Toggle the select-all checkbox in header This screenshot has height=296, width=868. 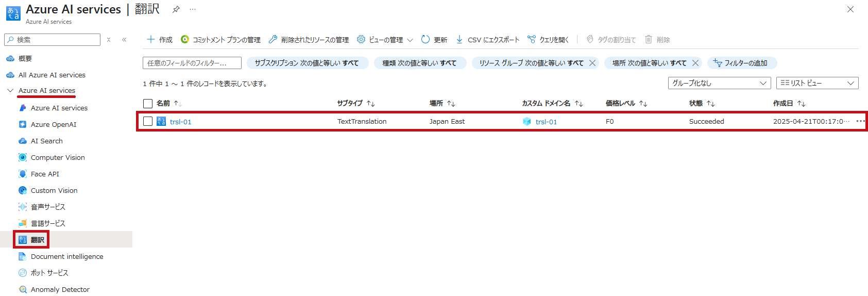click(148, 104)
